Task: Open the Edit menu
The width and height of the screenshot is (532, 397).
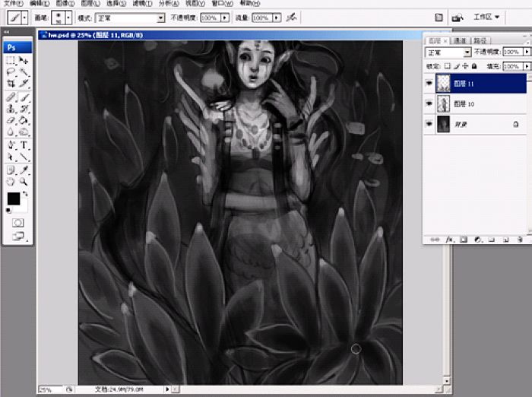Action: pos(40,3)
